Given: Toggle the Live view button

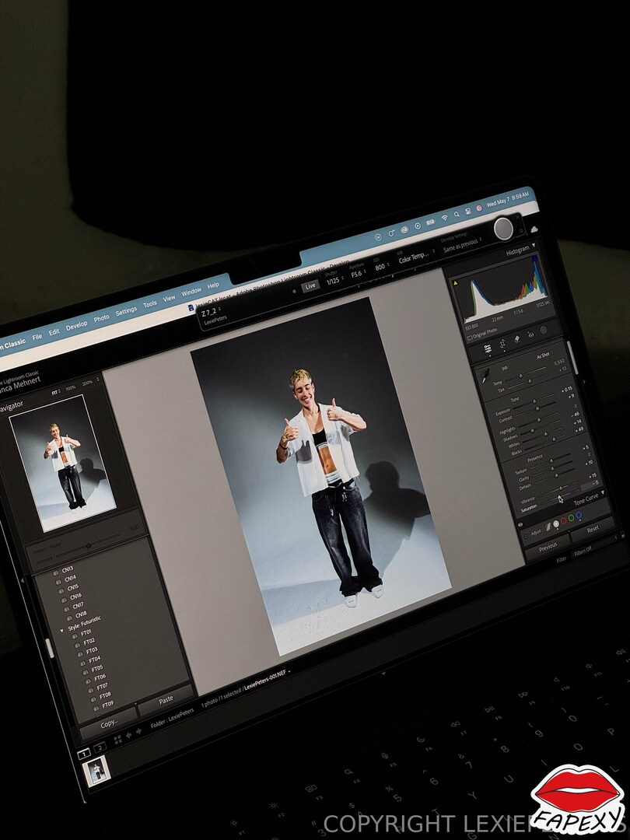Looking at the screenshot, I should (x=310, y=286).
